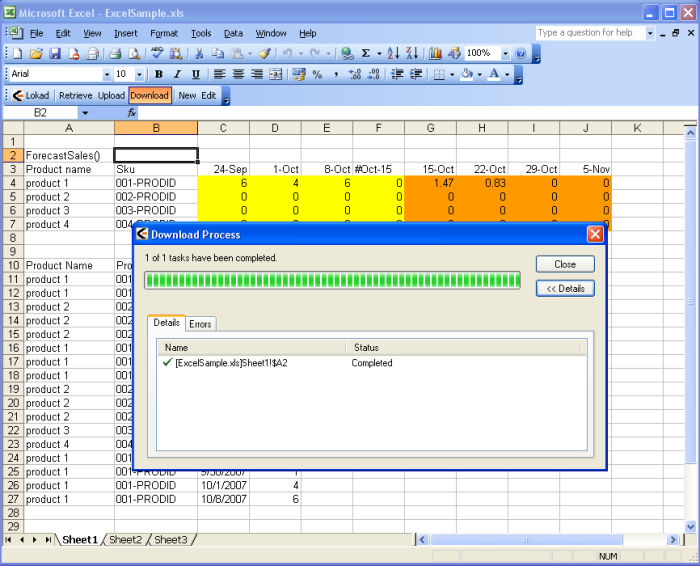Select the Format Painter brush
Screen dimensions: 700x566
pos(265,54)
